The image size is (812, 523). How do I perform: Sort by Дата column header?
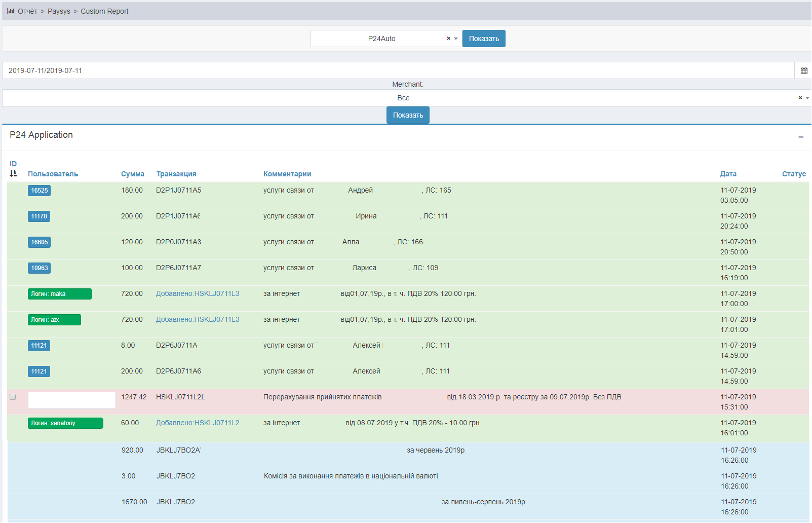728,174
